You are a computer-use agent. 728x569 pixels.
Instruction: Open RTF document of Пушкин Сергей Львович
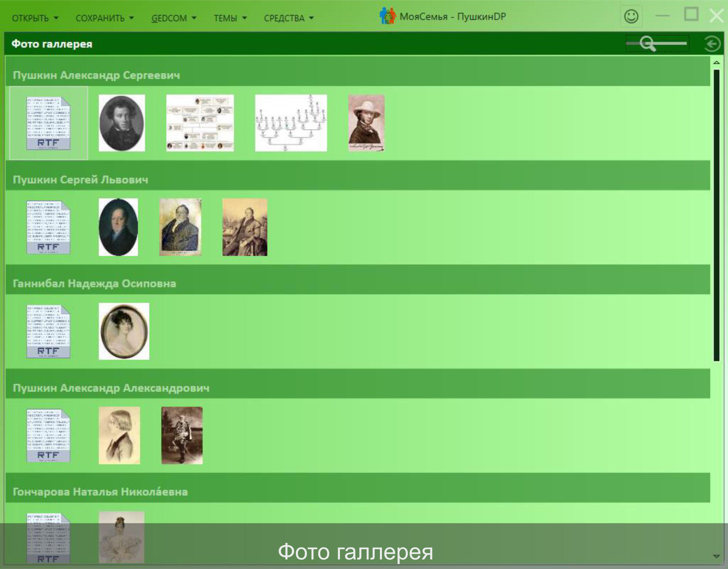(48, 227)
